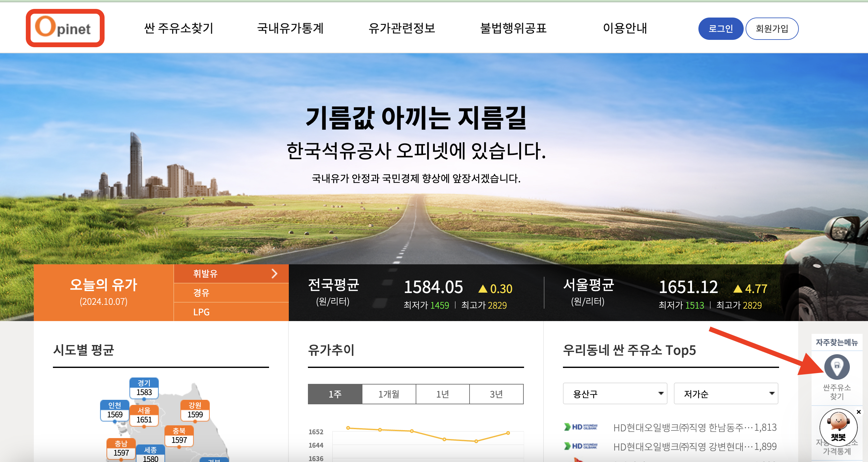The width and height of the screenshot is (868, 462).
Task: Change the price trend period to 1개월
Action: 389,393
